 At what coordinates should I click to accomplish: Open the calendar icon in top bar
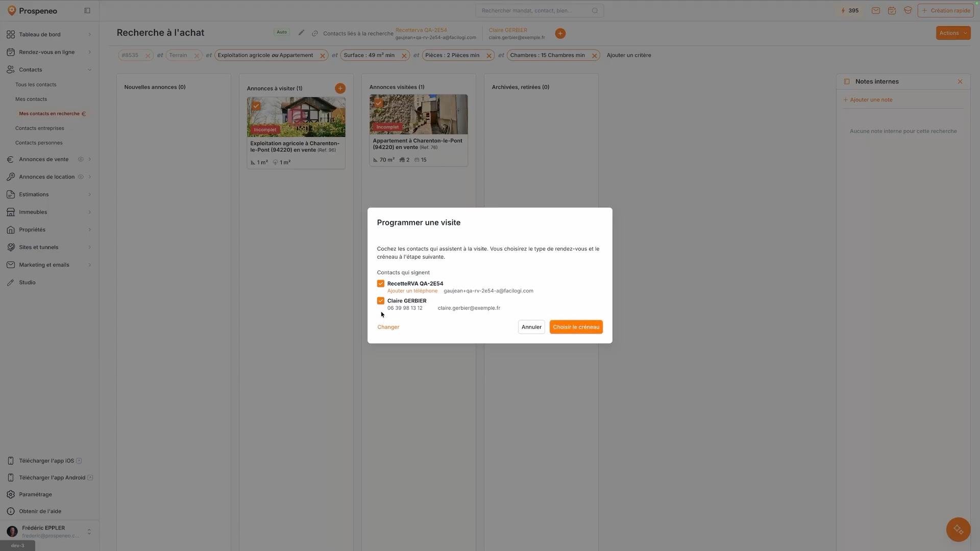pos(892,11)
